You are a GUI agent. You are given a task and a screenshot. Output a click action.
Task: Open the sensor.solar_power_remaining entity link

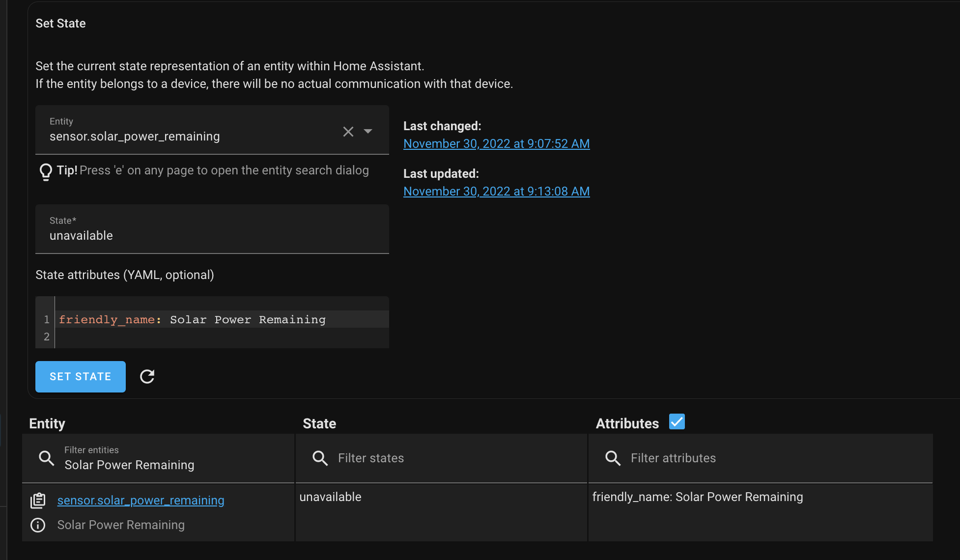point(141,500)
